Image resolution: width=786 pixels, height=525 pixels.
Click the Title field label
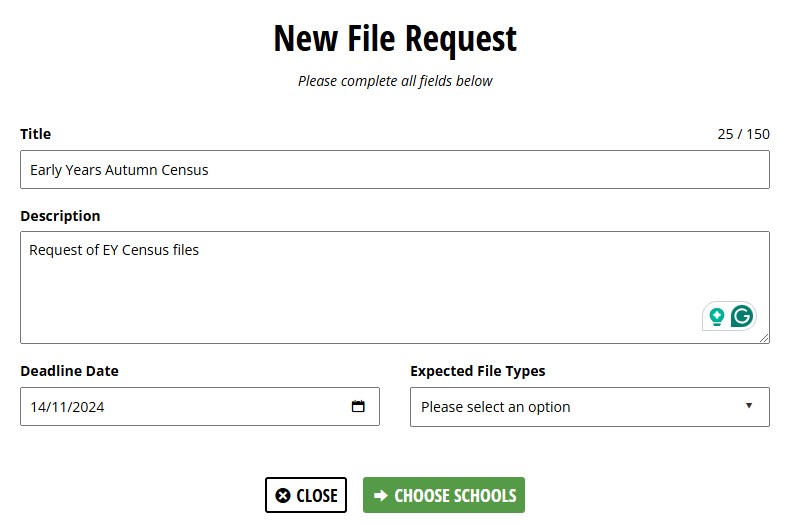(36, 134)
